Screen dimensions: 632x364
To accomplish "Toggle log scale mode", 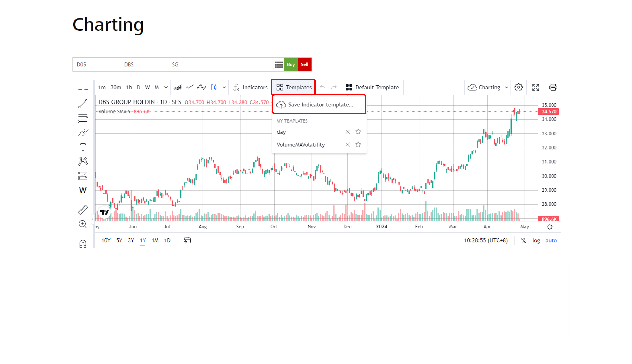I will [536, 240].
